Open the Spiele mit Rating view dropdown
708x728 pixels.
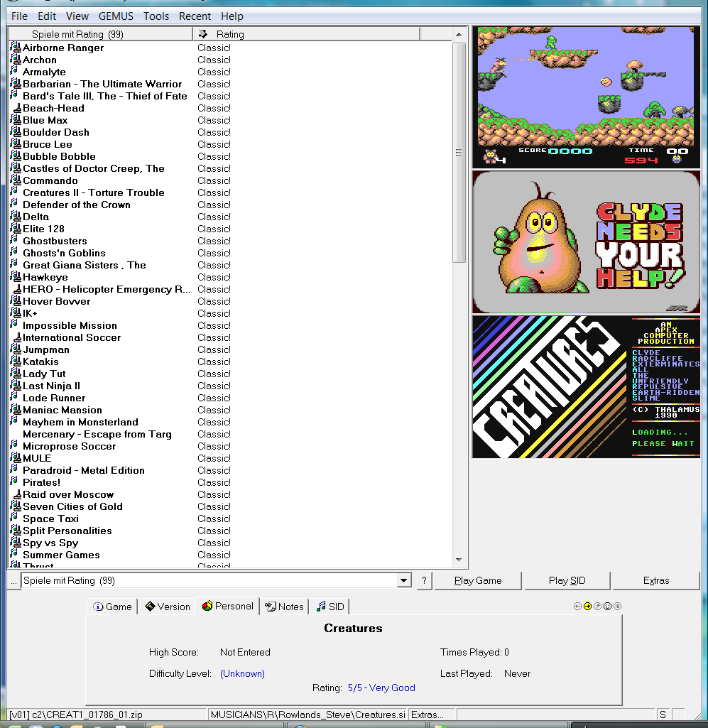coord(404,580)
